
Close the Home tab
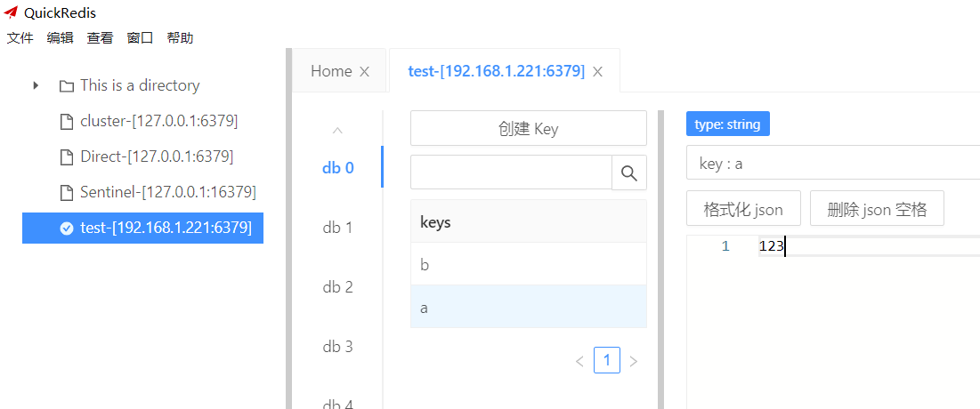364,72
